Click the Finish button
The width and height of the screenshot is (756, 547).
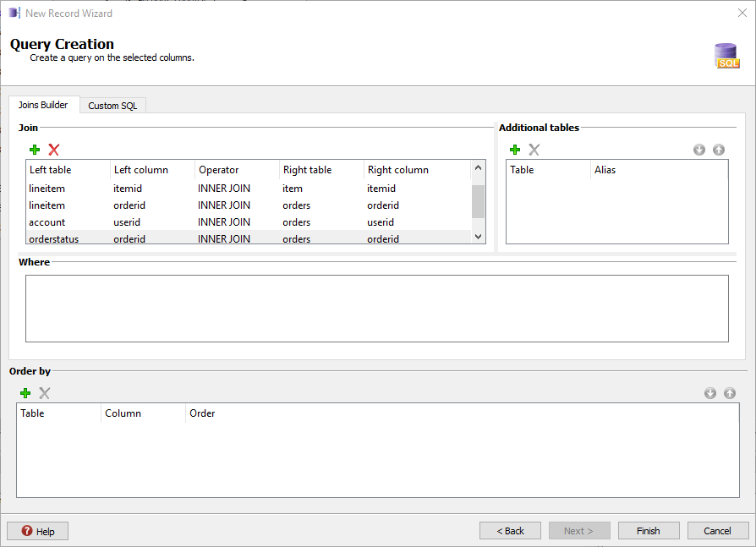pyautogui.click(x=648, y=530)
